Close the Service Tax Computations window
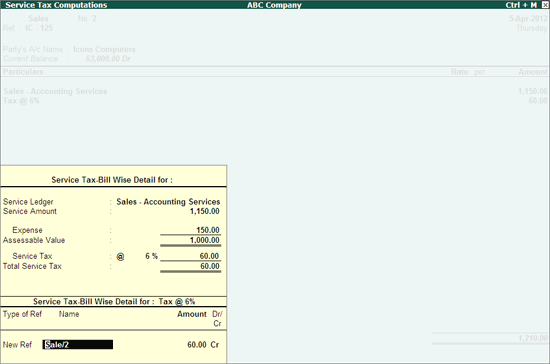Image resolution: width=550 pixels, height=364 pixels. [545, 5]
